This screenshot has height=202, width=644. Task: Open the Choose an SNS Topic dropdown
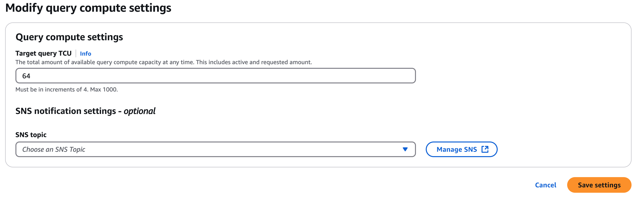click(215, 149)
